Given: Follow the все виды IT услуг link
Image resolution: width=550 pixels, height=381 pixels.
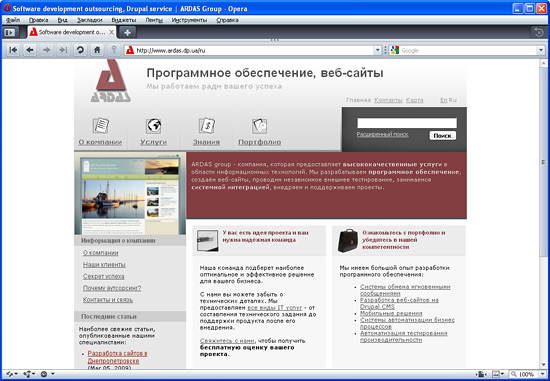Looking at the screenshot, I should click(275, 308).
